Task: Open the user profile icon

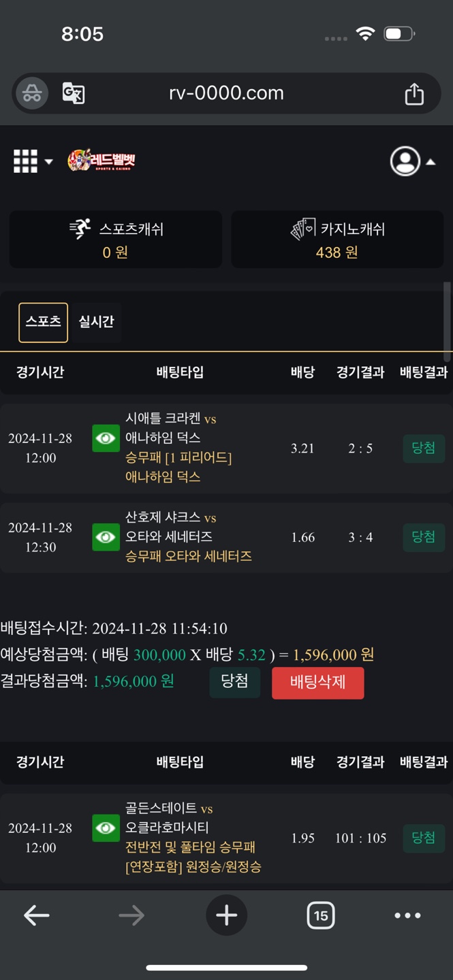Action: [405, 161]
